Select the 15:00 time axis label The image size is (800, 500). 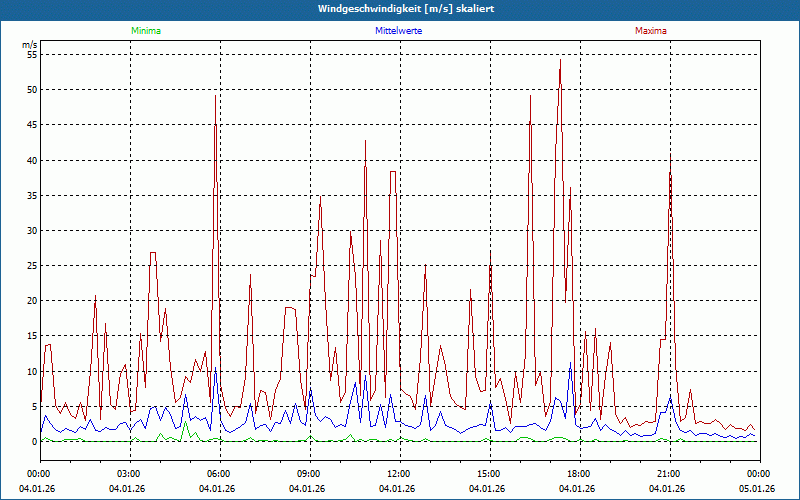[x=489, y=473]
